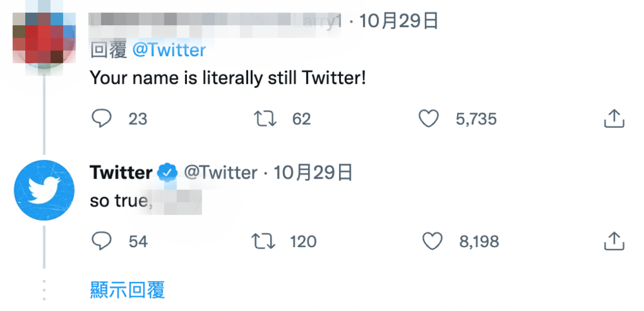Open the Twitter bird profile avatar
644x311 pixels.
pyautogui.click(x=44, y=190)
